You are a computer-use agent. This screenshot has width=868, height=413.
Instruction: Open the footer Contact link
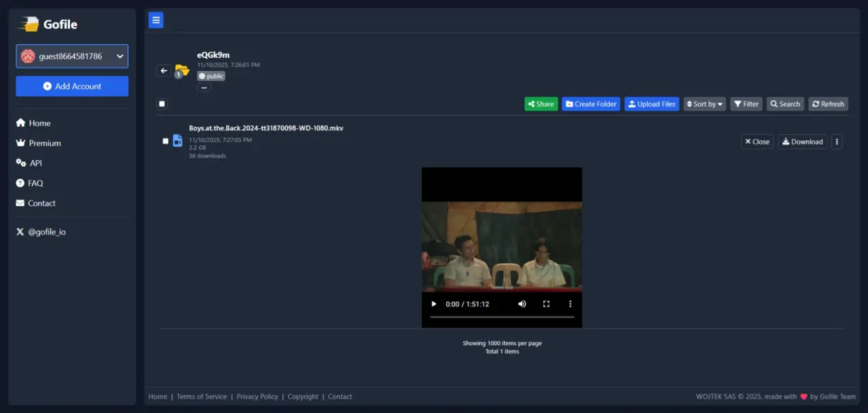click(340, 397)
